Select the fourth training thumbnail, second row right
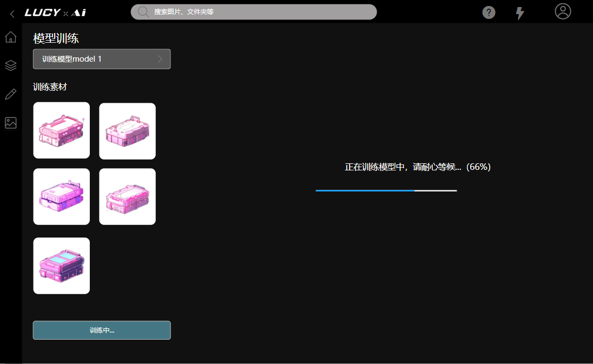Viewport: 593px width, 364px height. 127,196
